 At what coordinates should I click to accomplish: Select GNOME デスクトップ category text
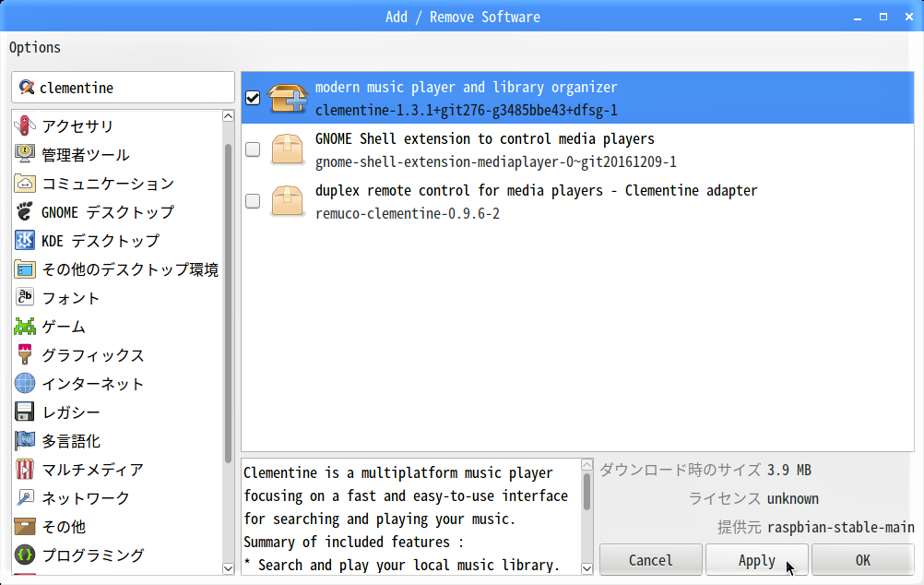[108, 212]
